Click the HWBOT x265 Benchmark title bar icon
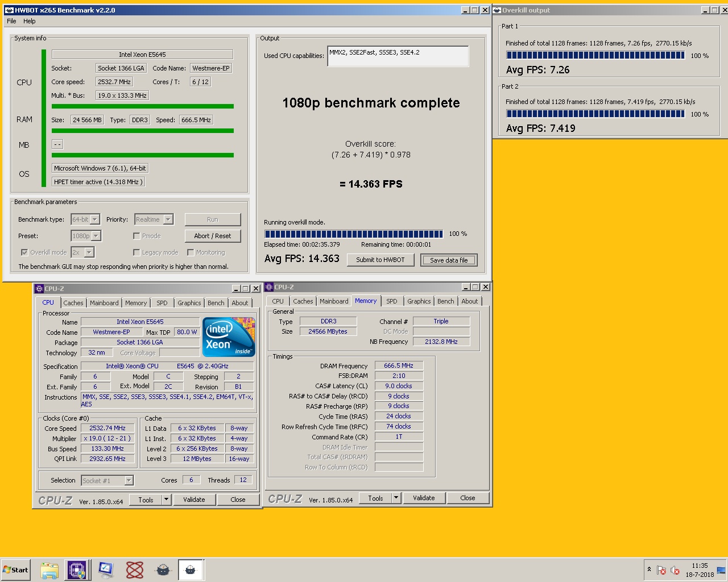728x582 pixels. pyautogui.click(x=9, y=10)
